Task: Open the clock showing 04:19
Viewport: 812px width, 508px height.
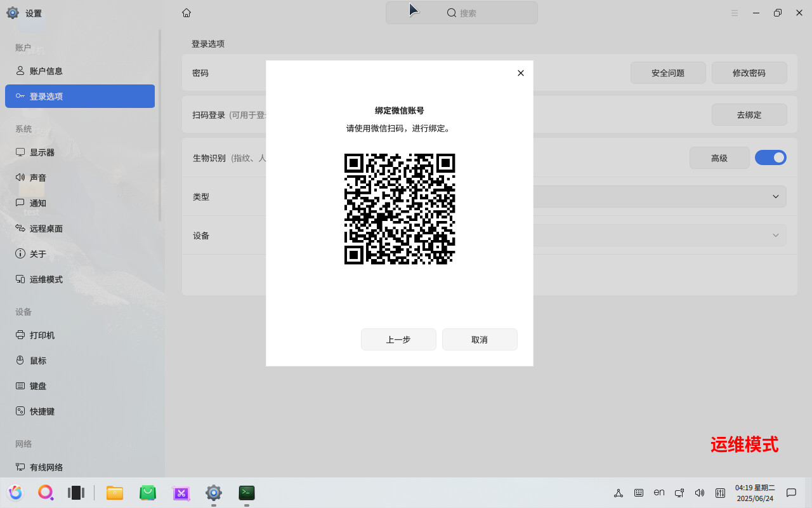Action: (x=755, y=493)
